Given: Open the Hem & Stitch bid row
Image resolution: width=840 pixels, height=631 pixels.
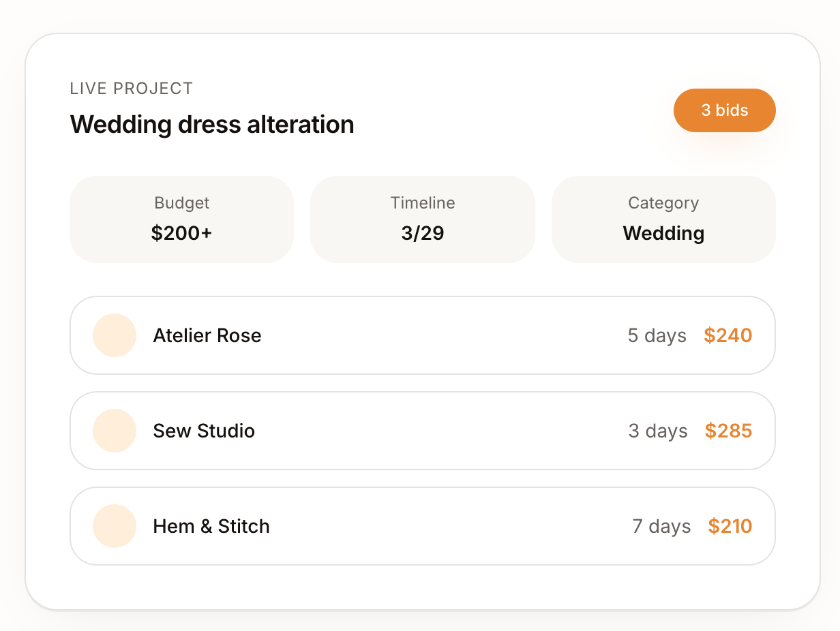Looking at the screenshot, I should [423, 526].
